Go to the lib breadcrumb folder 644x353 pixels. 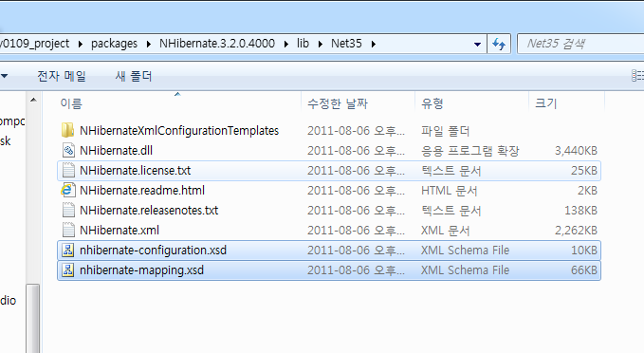coord(304,44)
